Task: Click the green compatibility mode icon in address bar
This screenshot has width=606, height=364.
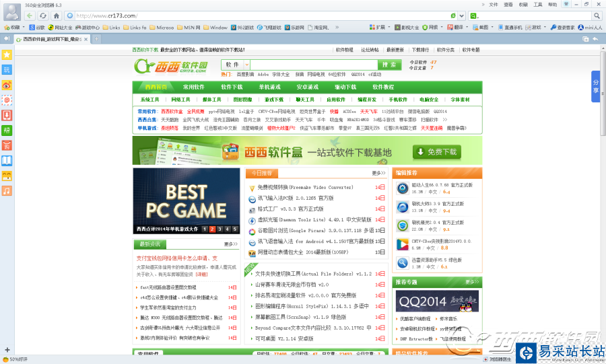Action: point(453,16)
